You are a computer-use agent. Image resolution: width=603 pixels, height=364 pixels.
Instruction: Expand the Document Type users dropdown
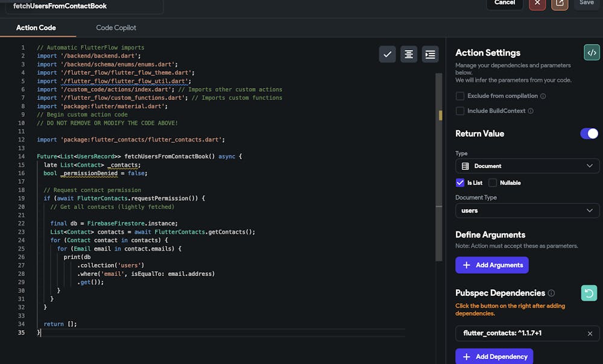click(x=527, y=210)
